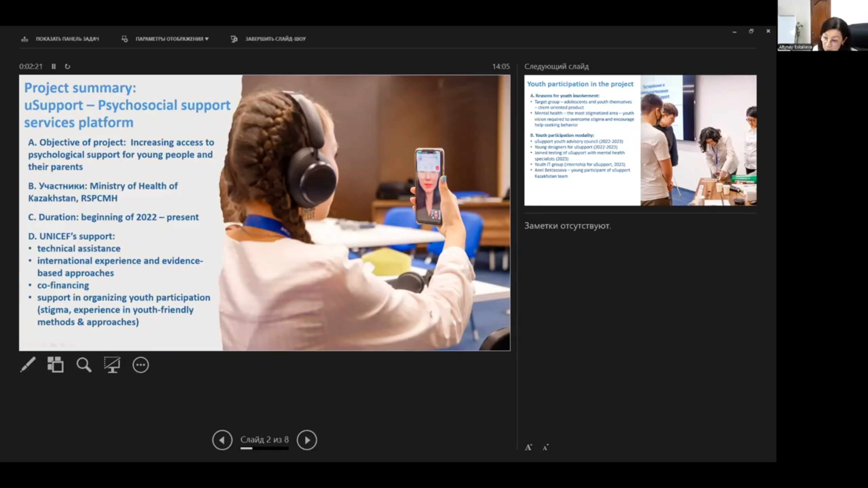Click the current slide main view

[264, 213]
